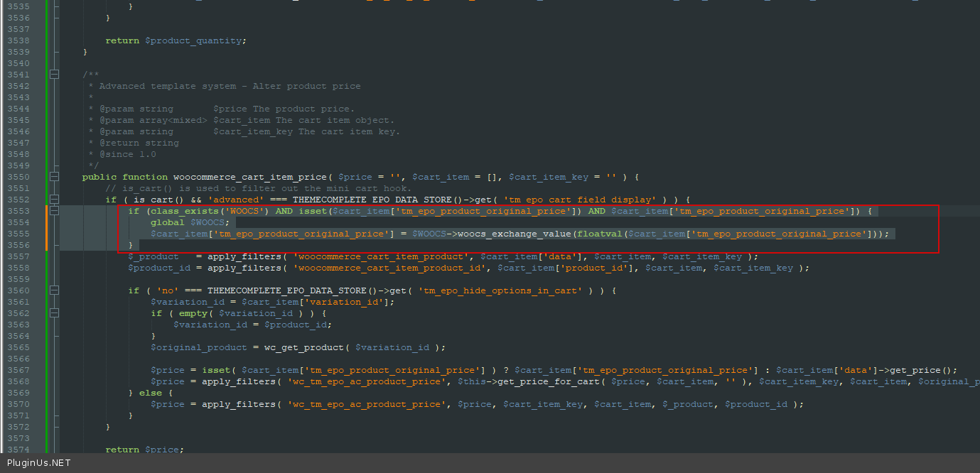Click line number 3567 in the gutter

click(x=18, y=370)
